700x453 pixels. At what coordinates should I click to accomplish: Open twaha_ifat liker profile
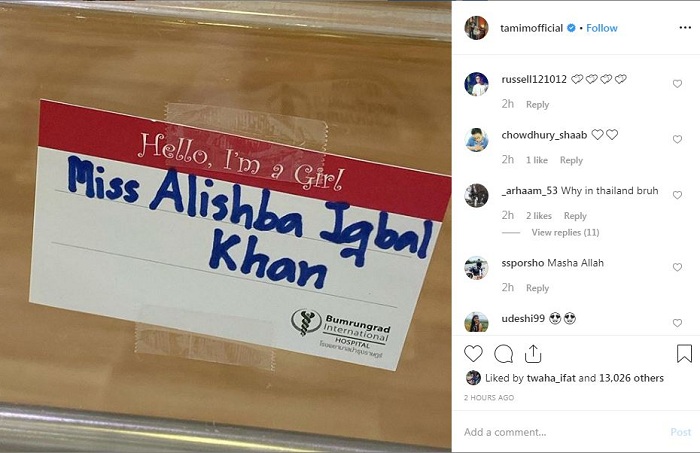tap(551, 378)
